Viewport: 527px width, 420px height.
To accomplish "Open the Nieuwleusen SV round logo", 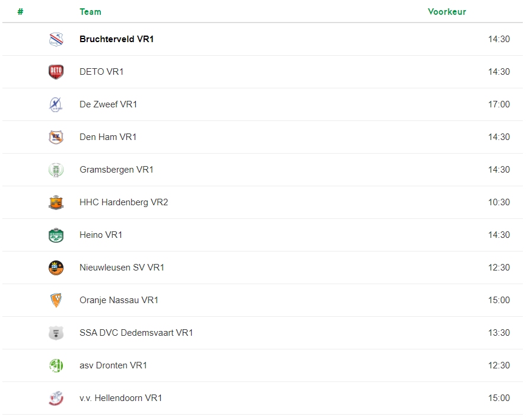I will (56, 268).
